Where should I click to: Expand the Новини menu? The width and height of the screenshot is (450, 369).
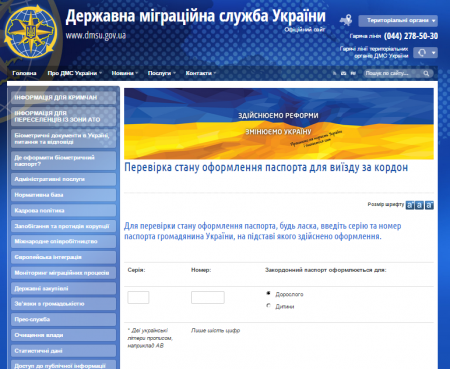point(124,73)
